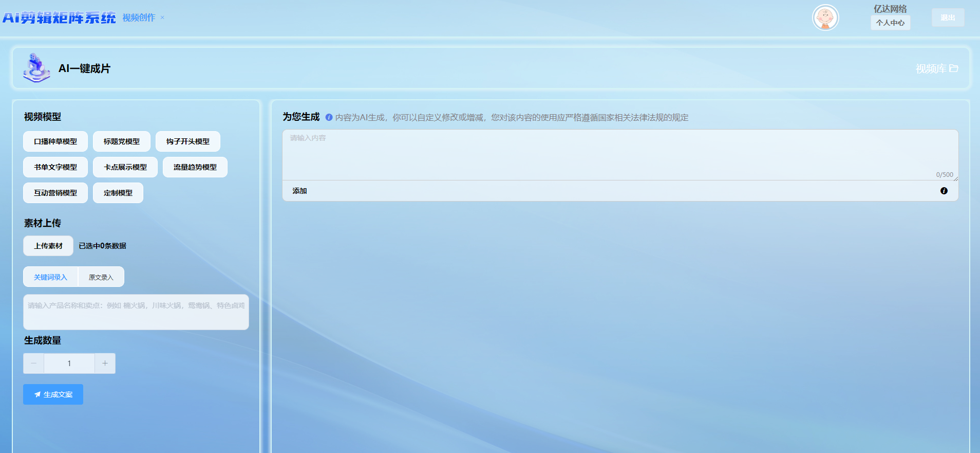Image resolution: width=980 pixels, height=453 pixels.
Task: Click 添加 below the content box
Action: (x=299, y=191)
